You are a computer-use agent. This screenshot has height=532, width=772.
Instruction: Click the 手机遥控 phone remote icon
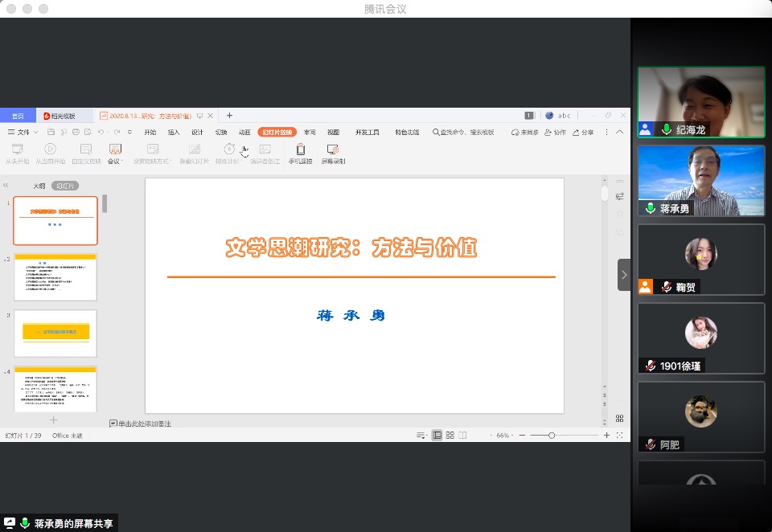click(300, 149)
